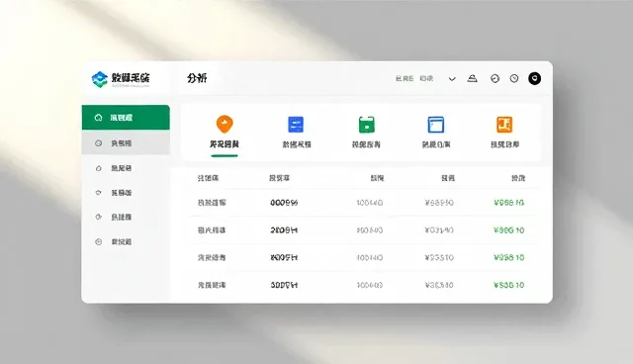Image resolution: width=633 pixels, height=364 pixels.
Task: Click the icon inside the green sidebar item
Action: pyautogui.click(x=98, y=118)
